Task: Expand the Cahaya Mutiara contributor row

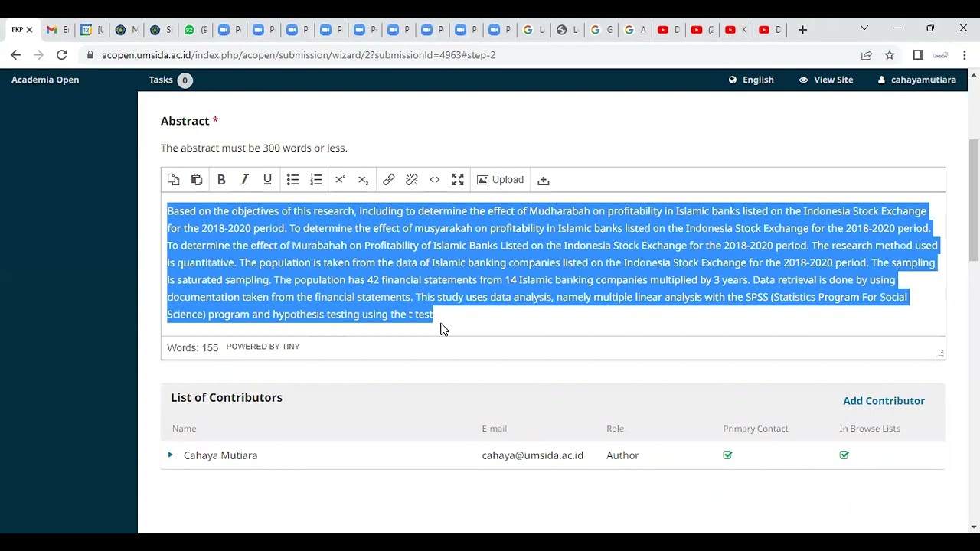Action: 170,455
